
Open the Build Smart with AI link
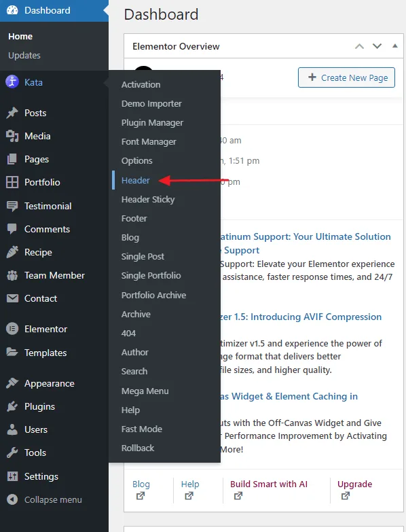click(x=268, y=484)
